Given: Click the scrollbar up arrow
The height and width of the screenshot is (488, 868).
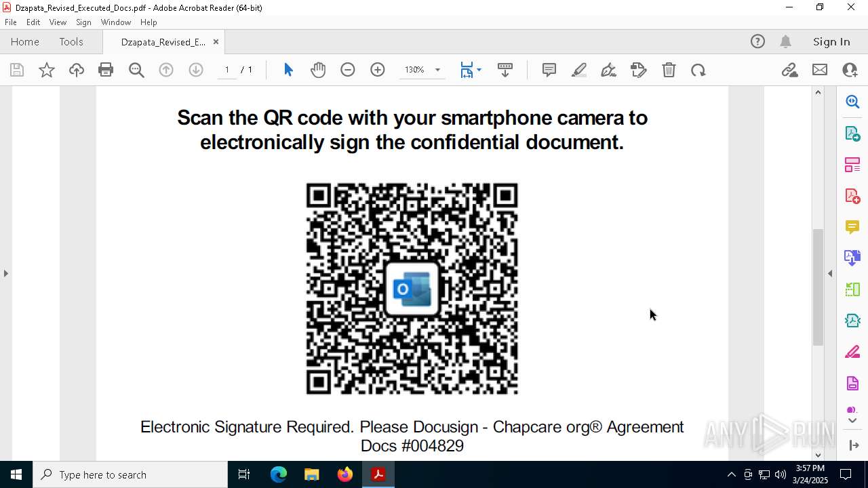Looking at the screenshot, I should tap(818, 92).
